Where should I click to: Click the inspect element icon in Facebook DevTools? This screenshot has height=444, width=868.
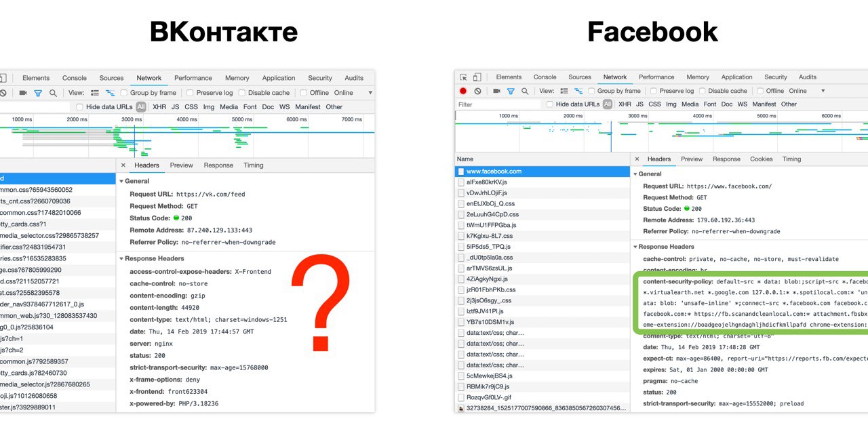click(x=463, y=77)
